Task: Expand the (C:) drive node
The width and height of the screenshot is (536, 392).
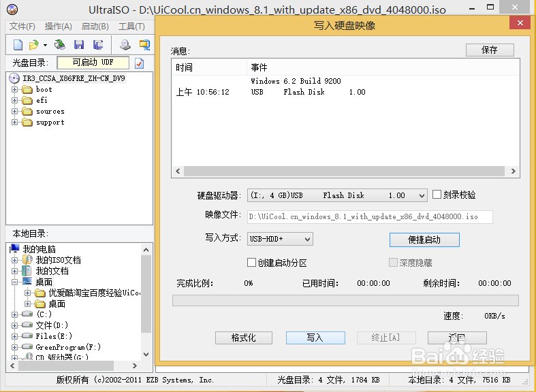Action: click(14, 314)
